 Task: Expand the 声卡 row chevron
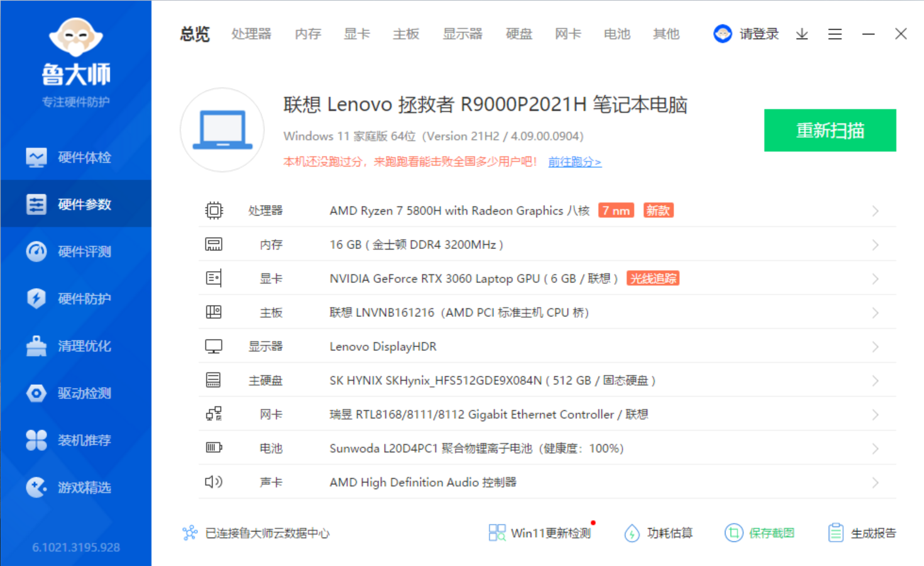point(875,482)
